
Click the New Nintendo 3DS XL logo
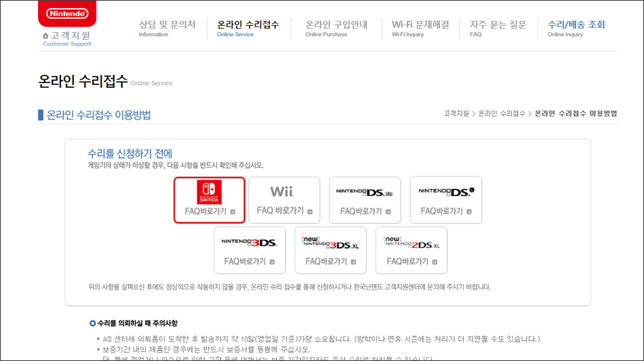[x=330, y=243]
